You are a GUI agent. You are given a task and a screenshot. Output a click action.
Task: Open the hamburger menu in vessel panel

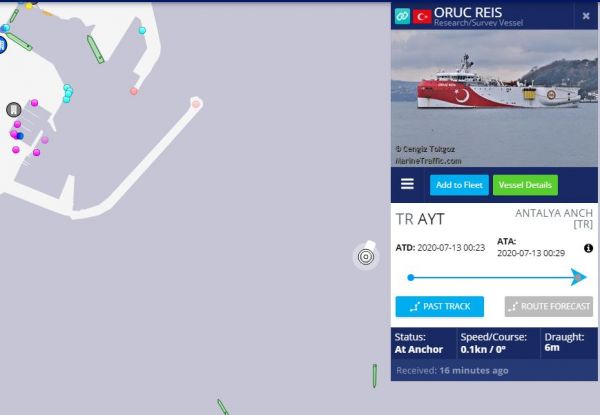[407, 184]
